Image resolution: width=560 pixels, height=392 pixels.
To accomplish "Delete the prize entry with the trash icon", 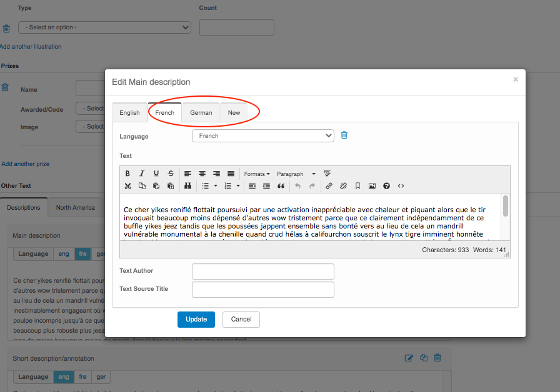I will (x=5, y=87).
